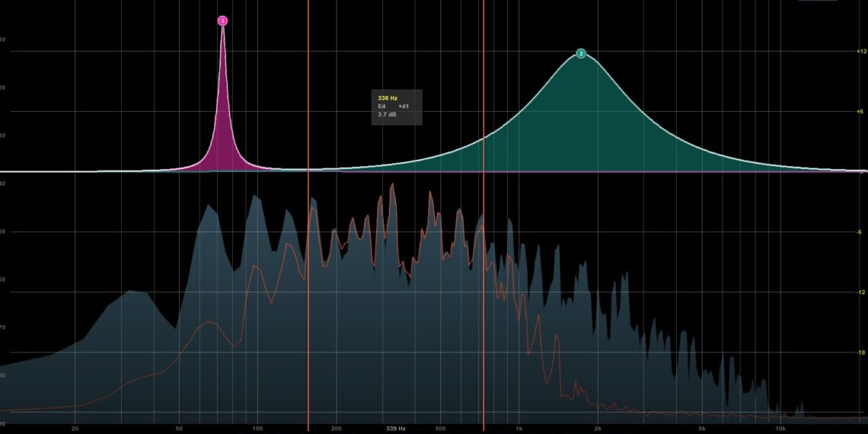
Task: Click the 339 Hz frequency axis label
Action: coord(396,429)
